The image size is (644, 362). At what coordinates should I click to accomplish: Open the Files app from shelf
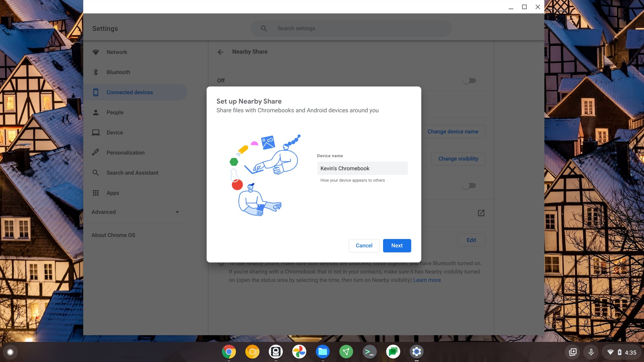point(323,352)
